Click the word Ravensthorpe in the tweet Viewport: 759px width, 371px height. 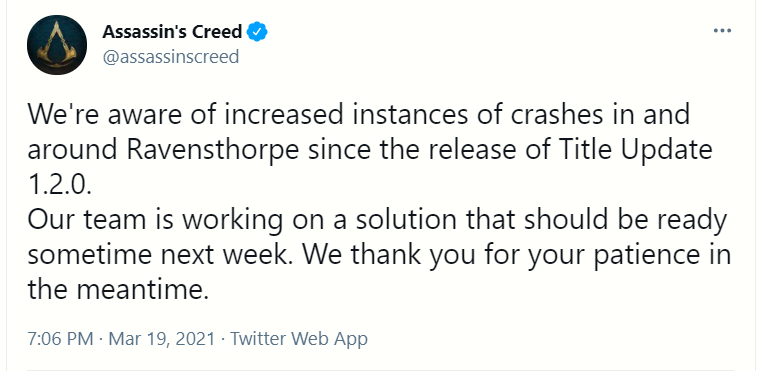click(x=213, y=150)
